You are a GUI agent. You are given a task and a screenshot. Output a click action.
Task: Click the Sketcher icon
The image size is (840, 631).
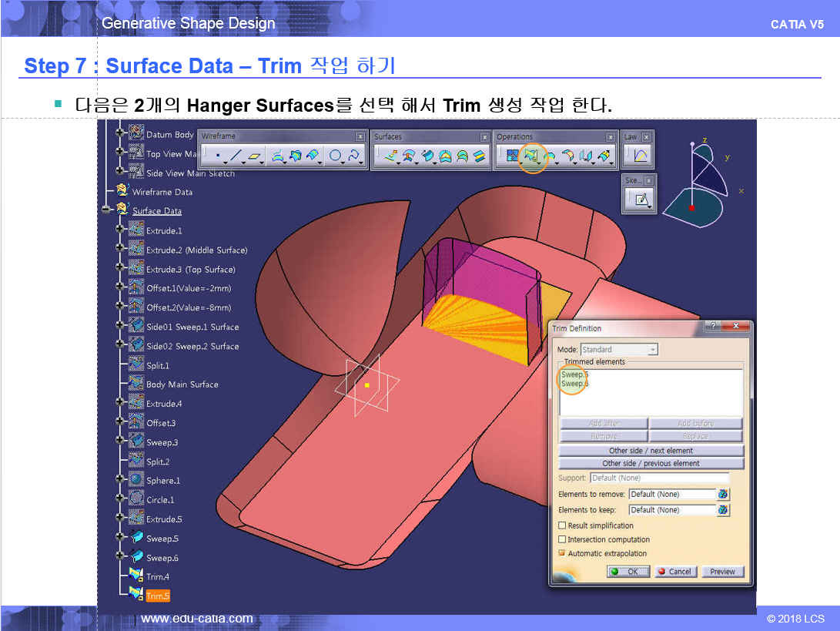[x=641, y=200]
